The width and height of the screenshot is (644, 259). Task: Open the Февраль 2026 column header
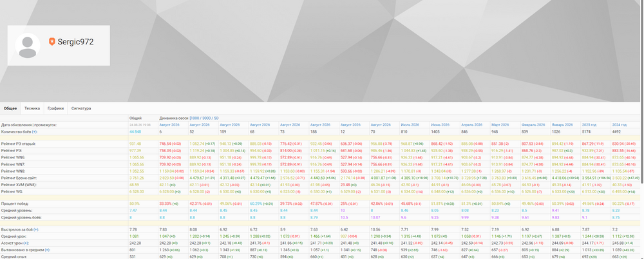coord(533,124)
